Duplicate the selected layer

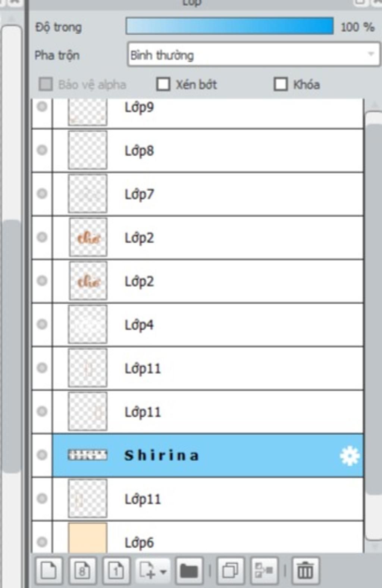230,570
